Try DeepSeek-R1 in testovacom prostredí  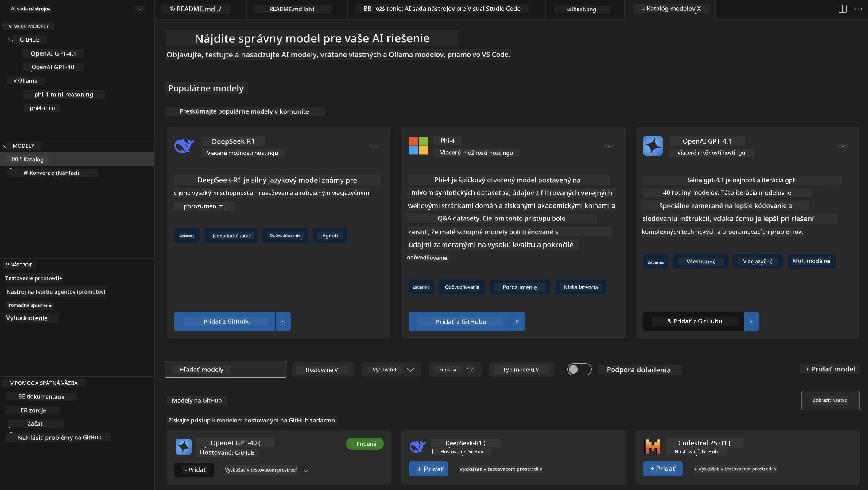coord(501,469)
